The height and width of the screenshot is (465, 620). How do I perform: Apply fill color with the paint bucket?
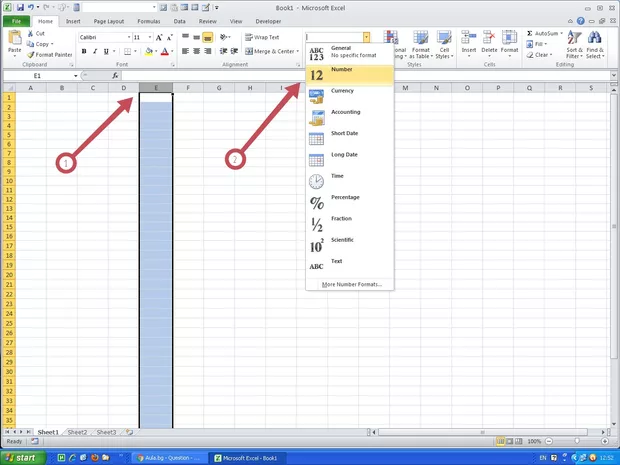point(149,51)
